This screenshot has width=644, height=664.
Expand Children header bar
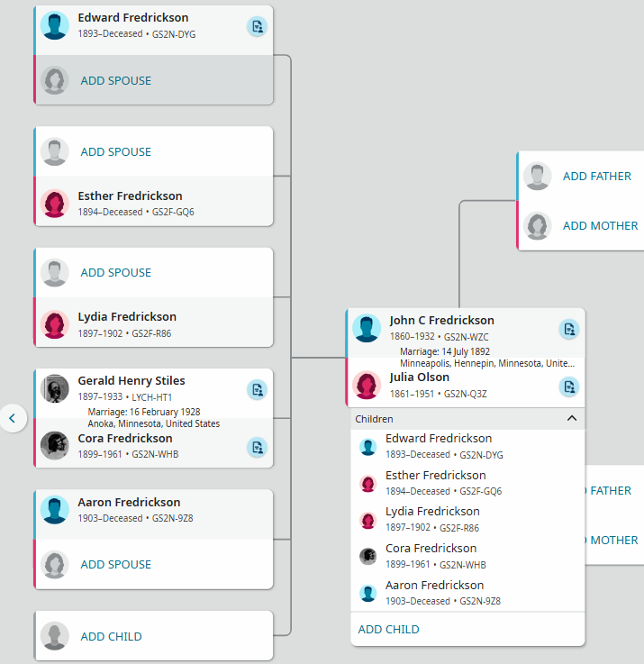coord(467,419)
